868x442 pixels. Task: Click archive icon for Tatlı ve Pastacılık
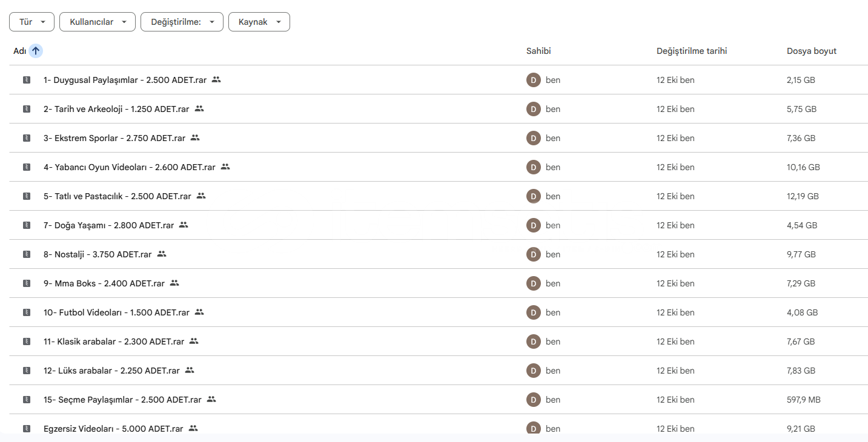27,196
